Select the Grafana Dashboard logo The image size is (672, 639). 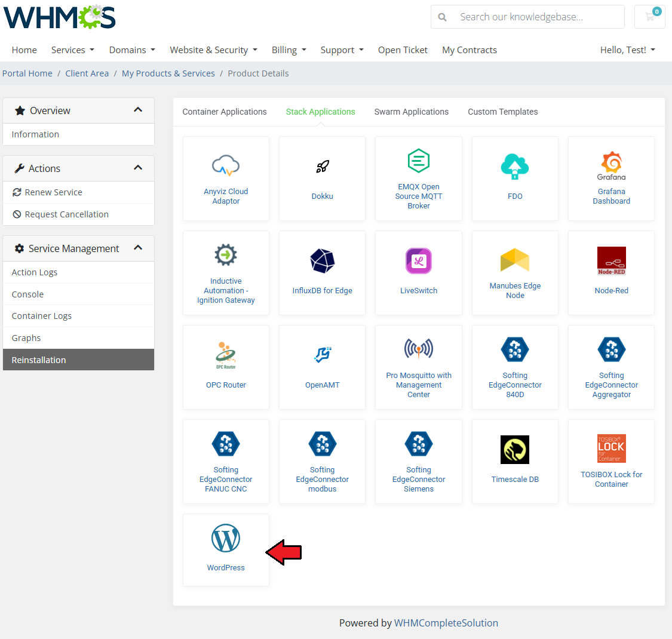pos(611,166)
